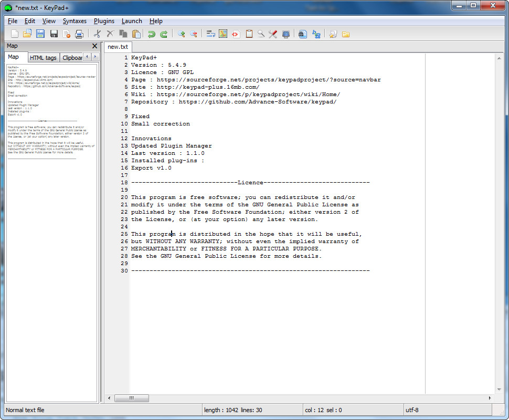The image size is (509, 420).
Task: Click the horizontal scrollbar right arrow
Action: [490, 398]
